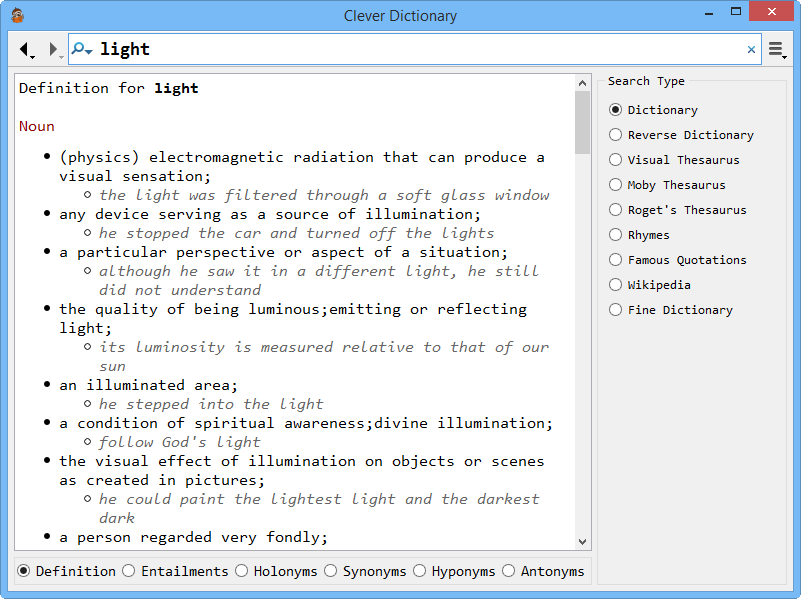Image resolution: width=801 pixels, height=599 pixels.
Task: Click example 'he stopped the car' sentence
Action: (x=296, y=233)
